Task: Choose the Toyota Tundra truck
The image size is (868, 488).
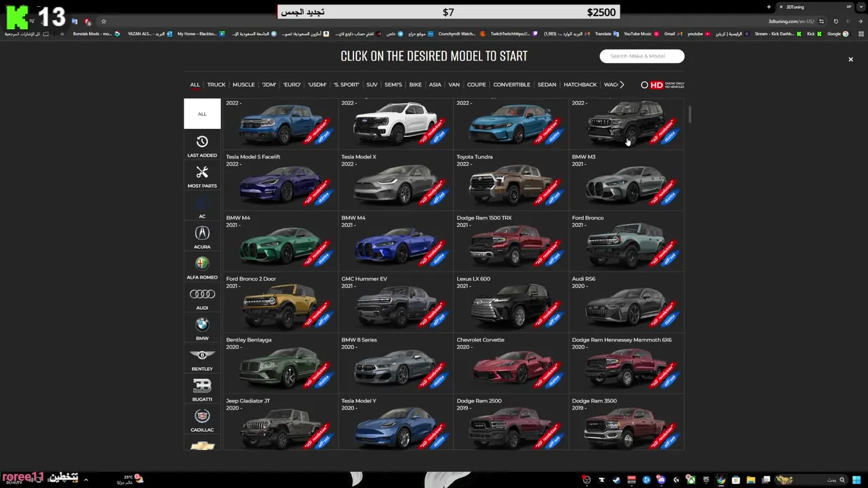Action: (x=511, y=180)
